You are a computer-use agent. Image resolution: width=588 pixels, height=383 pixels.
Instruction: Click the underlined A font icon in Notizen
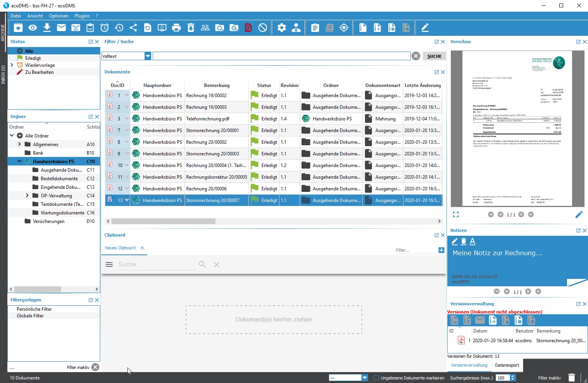[x=473, y=242]
